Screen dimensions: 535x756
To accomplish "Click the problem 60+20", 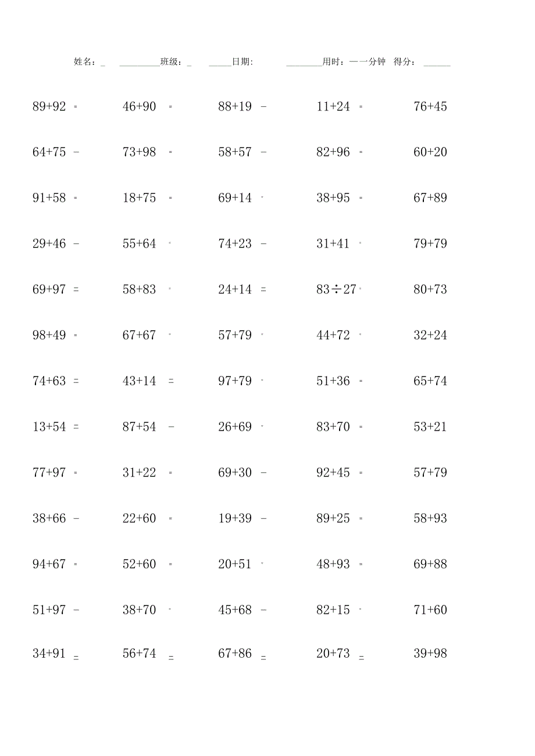I will coord(430,152).
